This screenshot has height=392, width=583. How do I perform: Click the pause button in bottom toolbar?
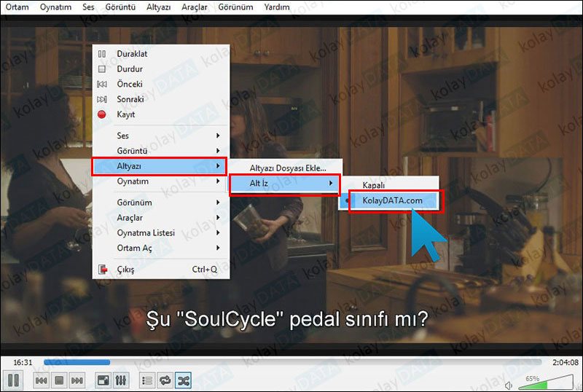coord(13,380)
